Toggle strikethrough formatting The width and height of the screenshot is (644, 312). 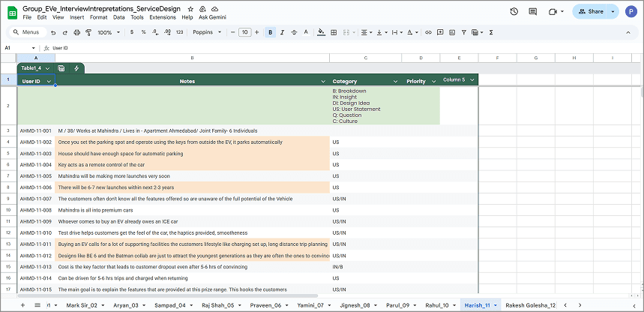295,33
